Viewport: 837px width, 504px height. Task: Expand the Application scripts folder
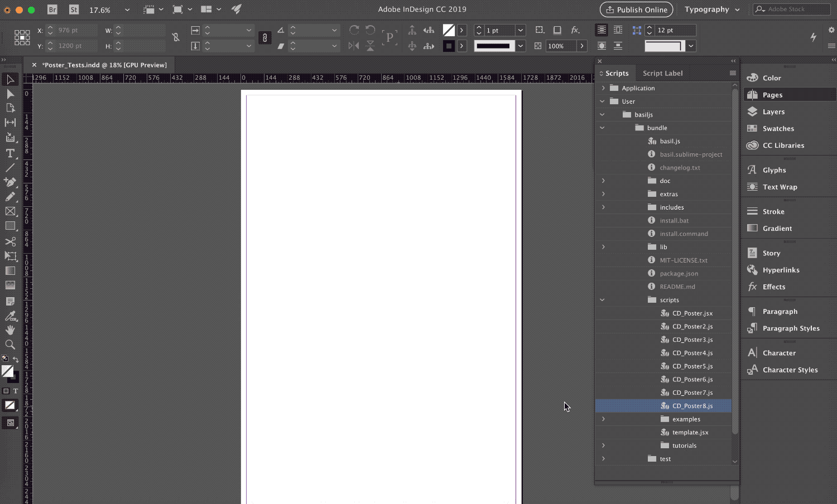tap(603, 88)
